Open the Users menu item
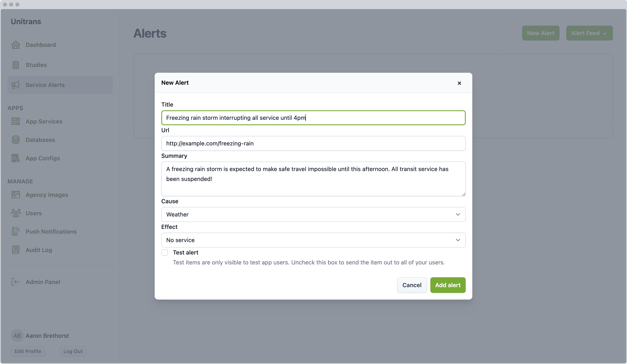Viewport: 627px width, 364px height. click(x=34, y=213)
